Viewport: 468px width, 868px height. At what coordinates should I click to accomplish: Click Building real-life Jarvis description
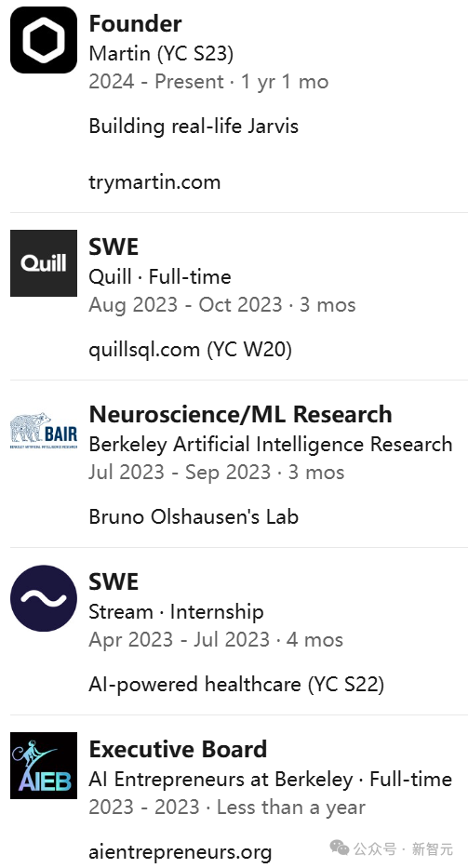click(x=194, y=127)
